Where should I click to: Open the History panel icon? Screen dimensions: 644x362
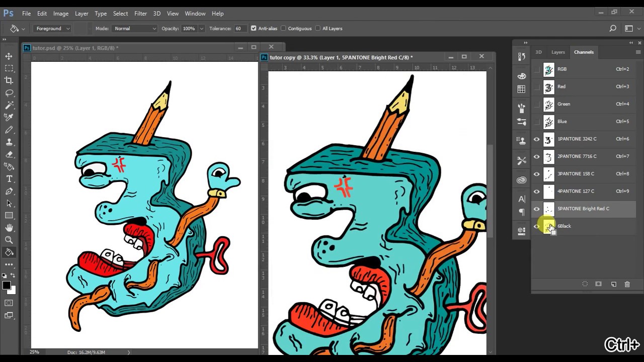(521, 57)
